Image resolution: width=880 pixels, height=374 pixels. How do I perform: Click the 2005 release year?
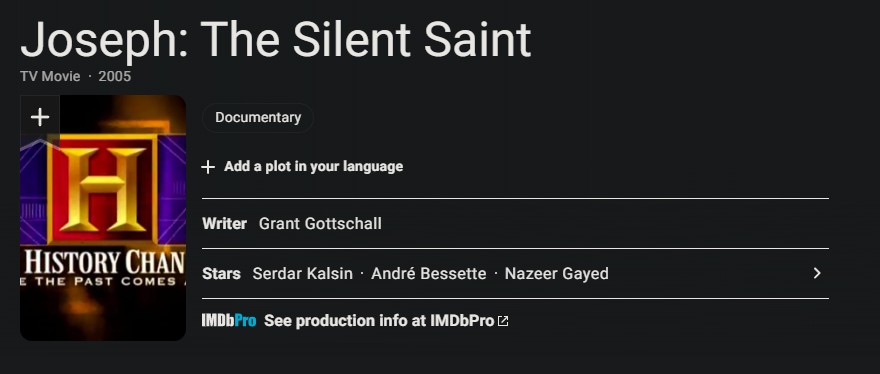tap(114, 76)
